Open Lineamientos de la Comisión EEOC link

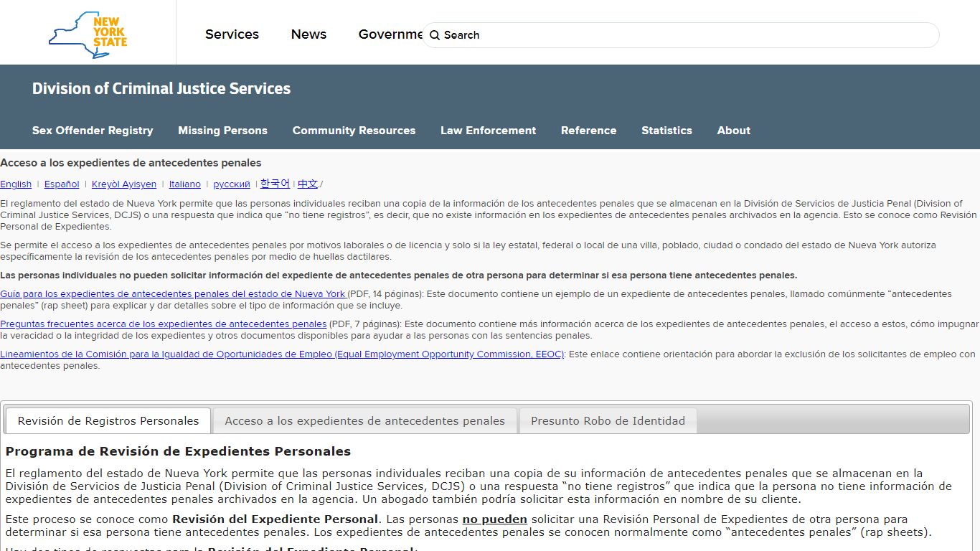283,354
